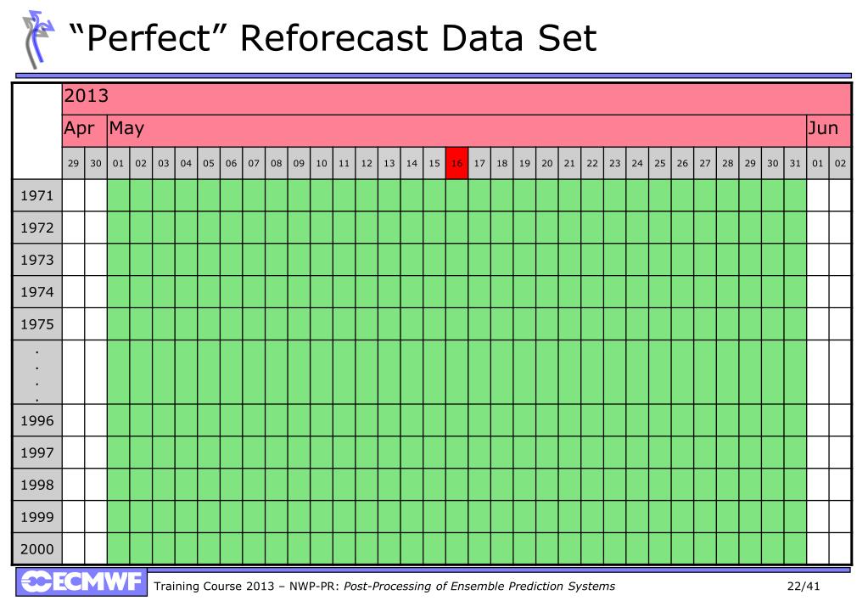The image size is (868, 601).
Task: Select the Apr 29 day column header
Action: (x=73, y=163)
